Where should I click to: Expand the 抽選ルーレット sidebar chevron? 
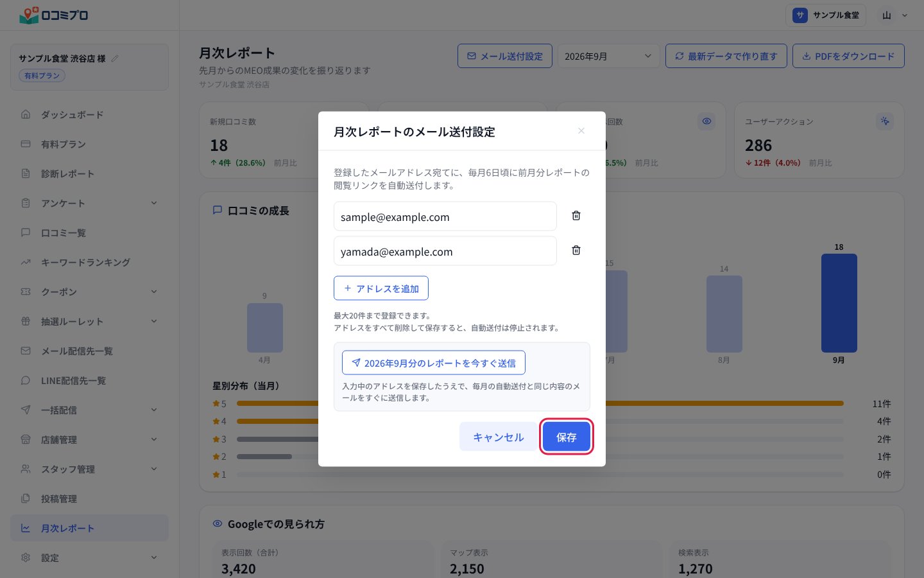154,321
